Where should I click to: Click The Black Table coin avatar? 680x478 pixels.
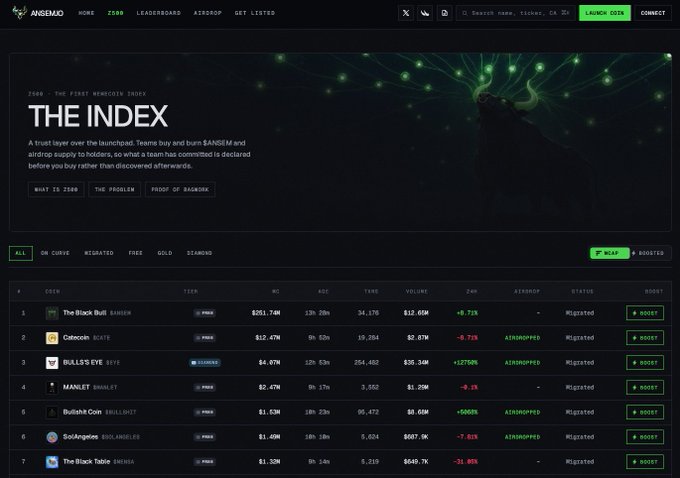pos(52,462)
